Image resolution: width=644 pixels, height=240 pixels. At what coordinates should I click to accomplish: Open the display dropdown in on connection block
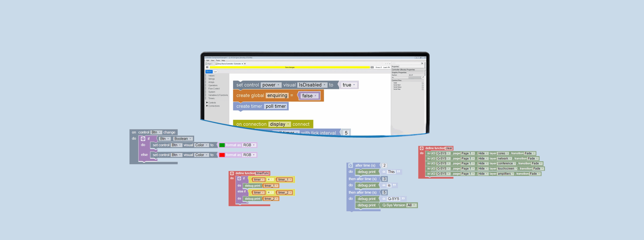coord(279,124)
